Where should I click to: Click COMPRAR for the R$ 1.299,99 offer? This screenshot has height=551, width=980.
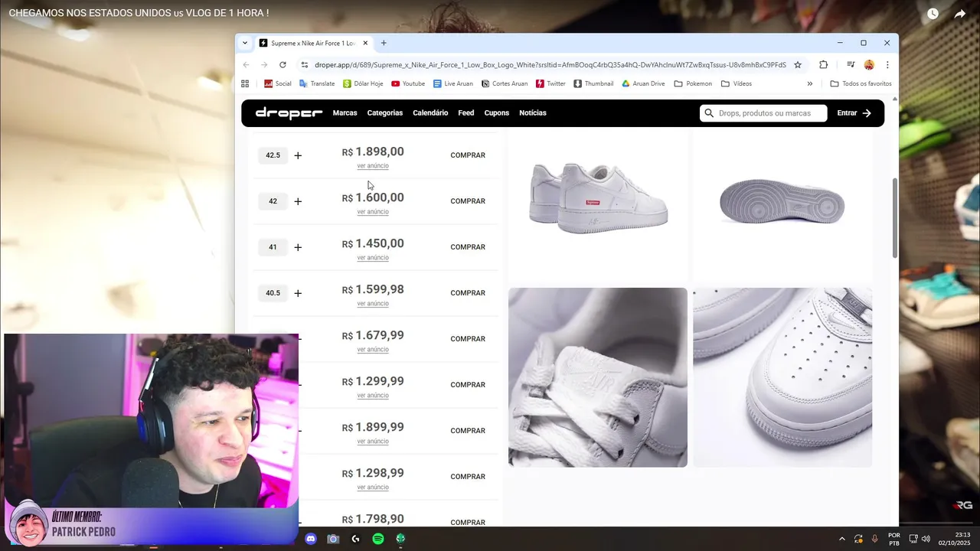pyautogui.click(x=468, y=385)
